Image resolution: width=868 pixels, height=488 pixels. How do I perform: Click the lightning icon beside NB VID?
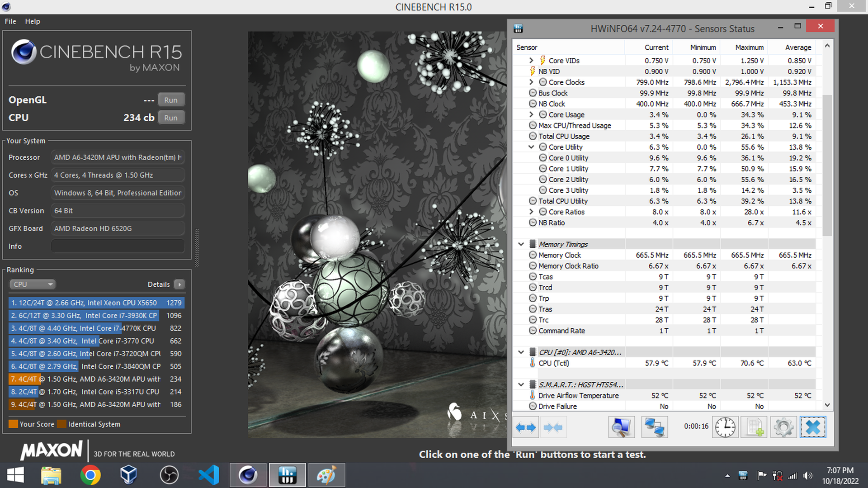coord(533,71)
